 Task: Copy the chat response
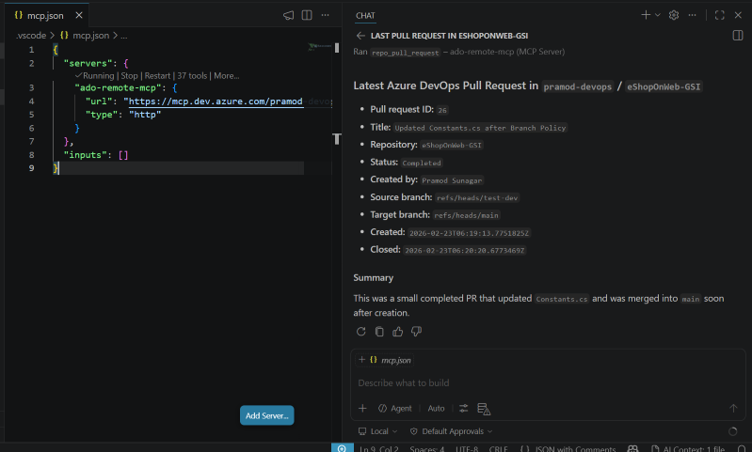pos(379,332)
